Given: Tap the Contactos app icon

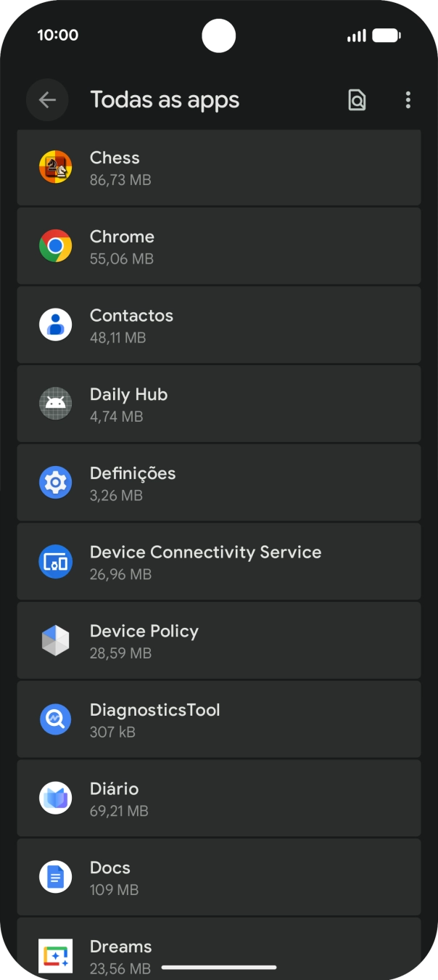Looking at the screenshot, I should click(55, 325).
